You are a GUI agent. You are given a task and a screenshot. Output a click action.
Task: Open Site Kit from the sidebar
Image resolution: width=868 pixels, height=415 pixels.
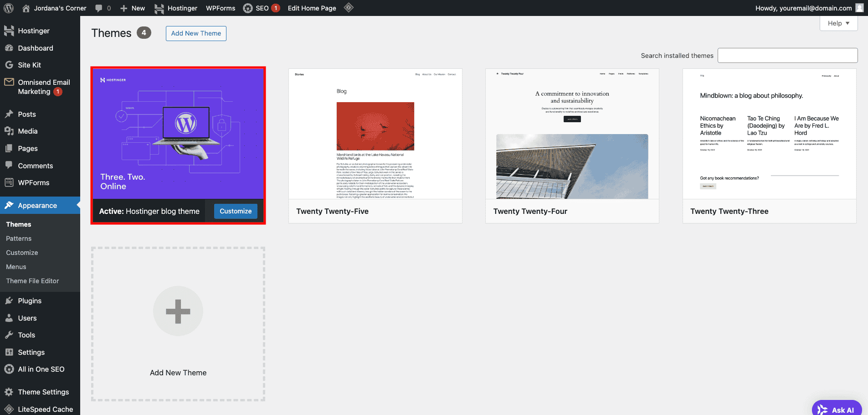coord(10,65)
